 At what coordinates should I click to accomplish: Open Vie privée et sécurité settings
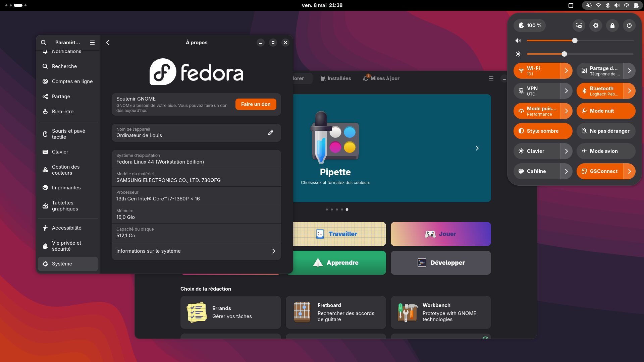[68, 246]
